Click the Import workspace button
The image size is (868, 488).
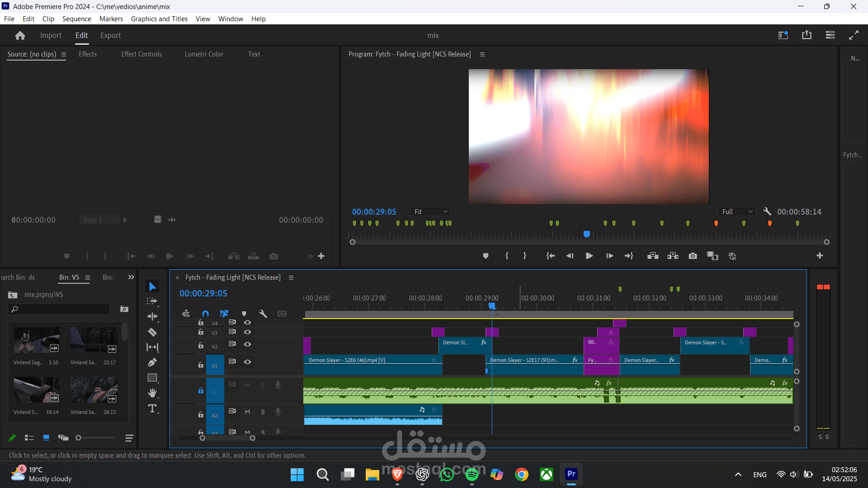click(51, 35)
